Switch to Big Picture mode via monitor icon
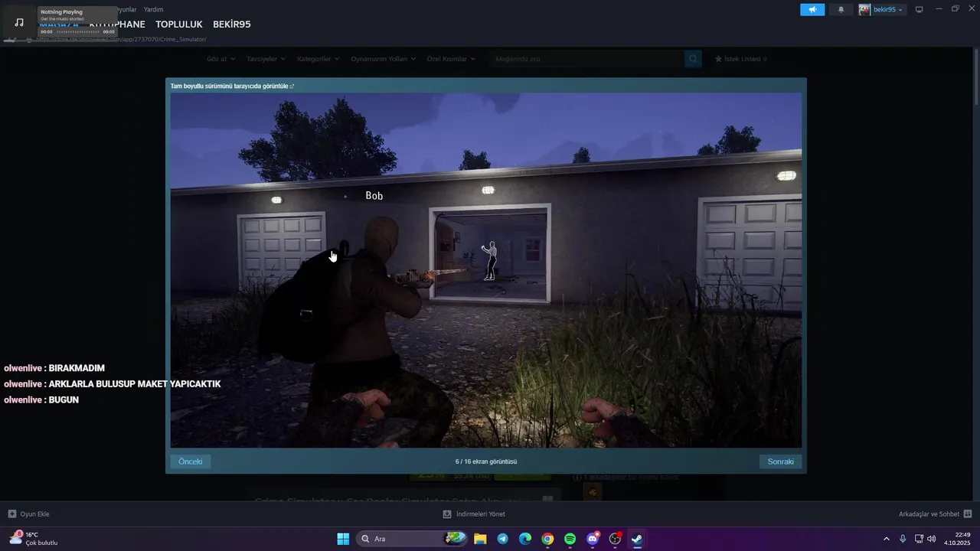 click(x=920, y=9)
